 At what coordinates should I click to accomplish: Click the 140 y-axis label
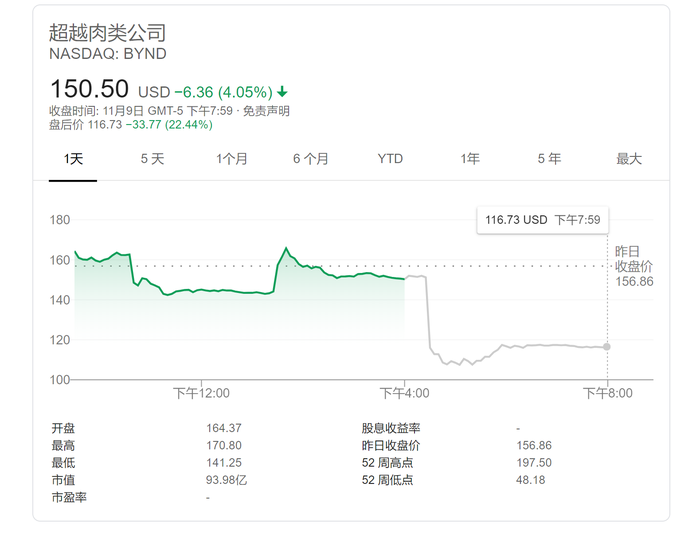pyautogui.click(x=60, y=300)
